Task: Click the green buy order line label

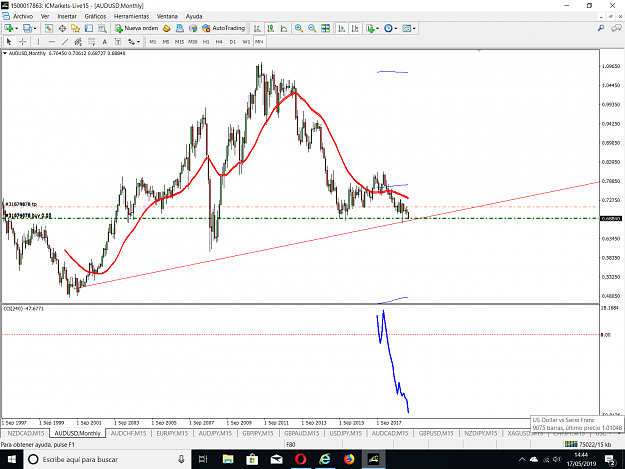Action: point(28,216)
